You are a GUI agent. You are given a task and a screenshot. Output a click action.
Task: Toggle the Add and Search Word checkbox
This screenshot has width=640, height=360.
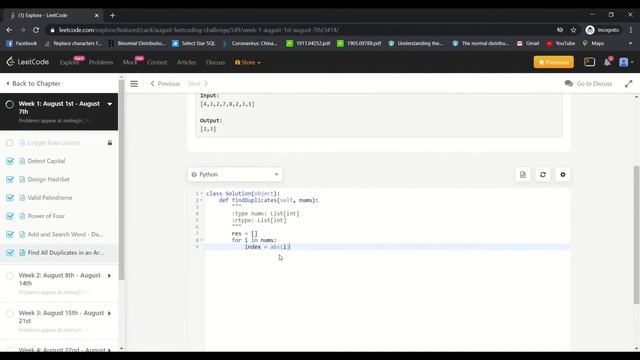[x=10, y=235]
